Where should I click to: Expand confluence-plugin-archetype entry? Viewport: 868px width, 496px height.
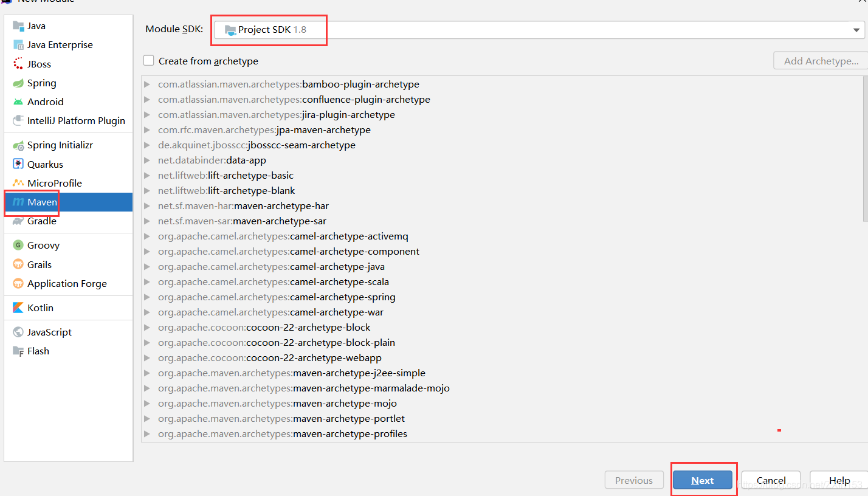147,100
